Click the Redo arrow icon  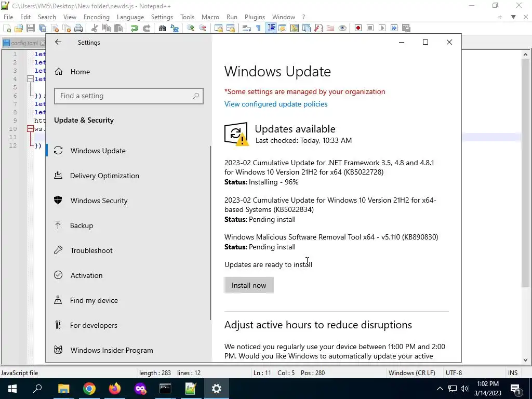click(x=146, y=28)
